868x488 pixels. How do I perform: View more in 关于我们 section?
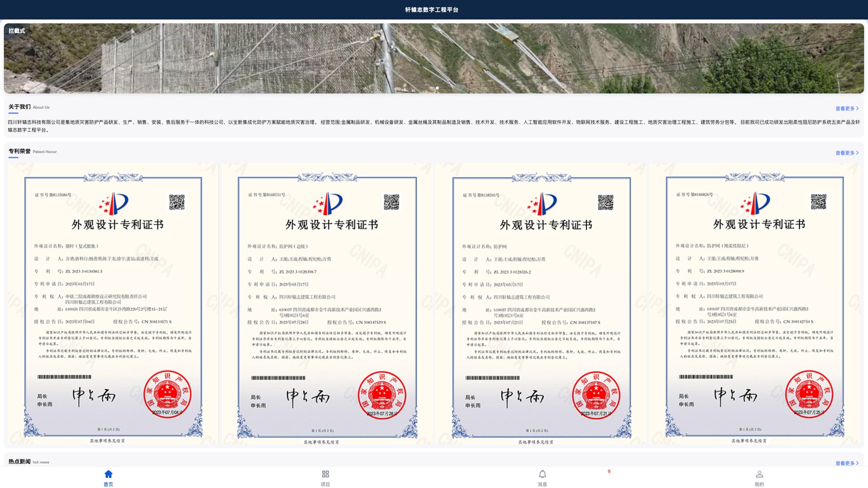(847, 108)
